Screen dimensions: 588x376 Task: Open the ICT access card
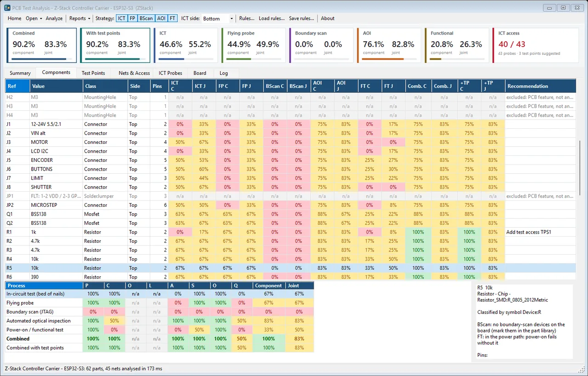point(536,46)
